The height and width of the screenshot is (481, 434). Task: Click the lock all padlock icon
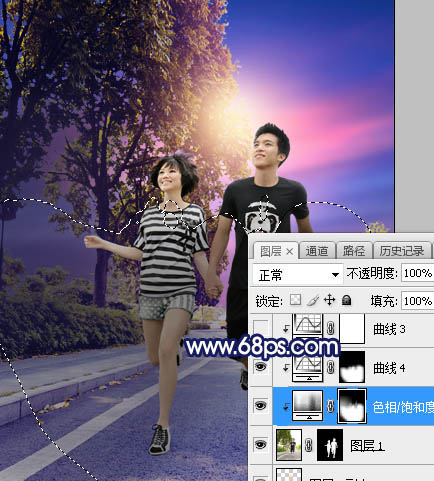[346, 300]
